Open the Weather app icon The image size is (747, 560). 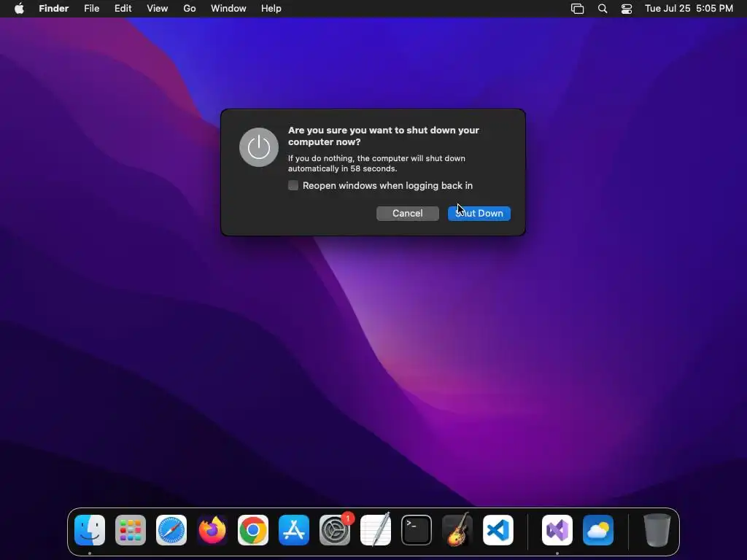[x=598, y=530]
